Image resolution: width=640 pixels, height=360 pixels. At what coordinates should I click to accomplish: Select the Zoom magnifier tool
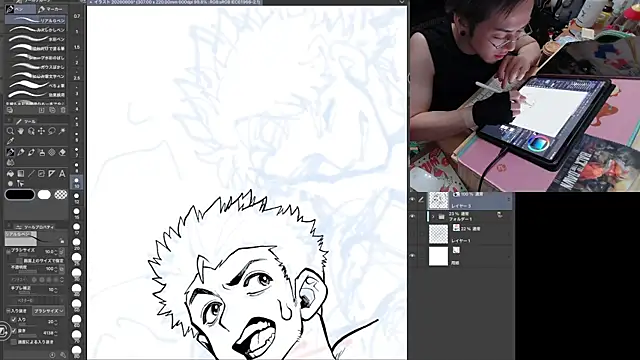point(10,131)
